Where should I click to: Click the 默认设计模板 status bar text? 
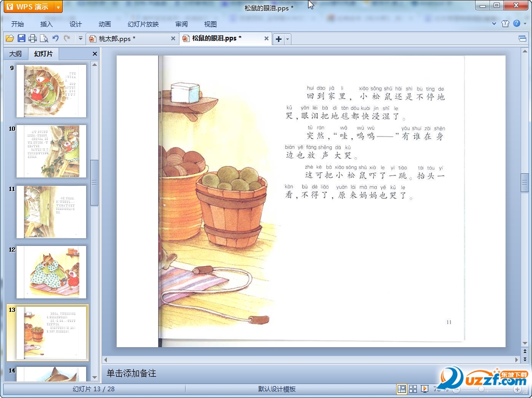tap(277, 389)
